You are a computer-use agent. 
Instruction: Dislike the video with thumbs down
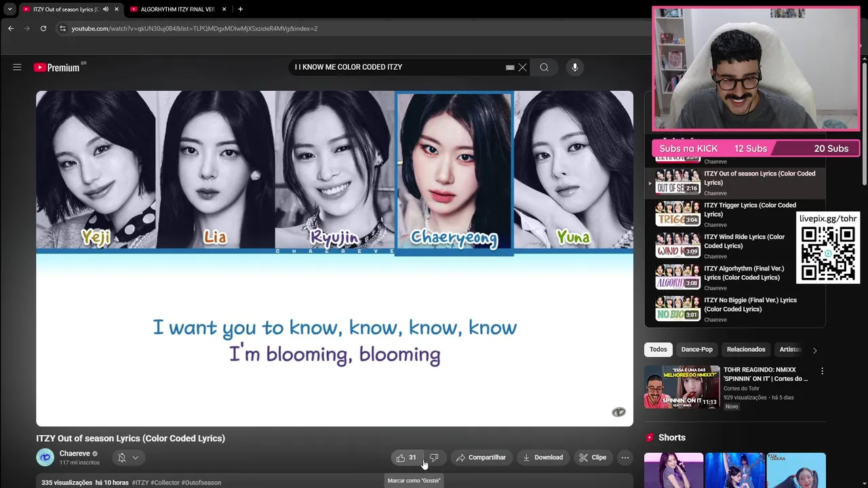434,457
